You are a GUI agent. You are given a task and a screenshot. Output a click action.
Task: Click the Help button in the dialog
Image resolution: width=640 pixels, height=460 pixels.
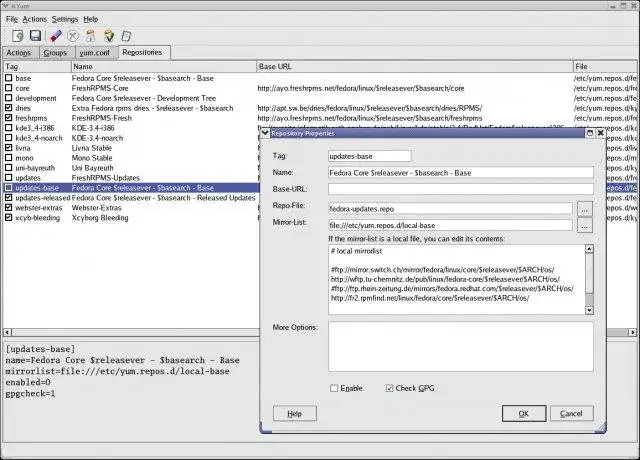click(x=294, y=413)
